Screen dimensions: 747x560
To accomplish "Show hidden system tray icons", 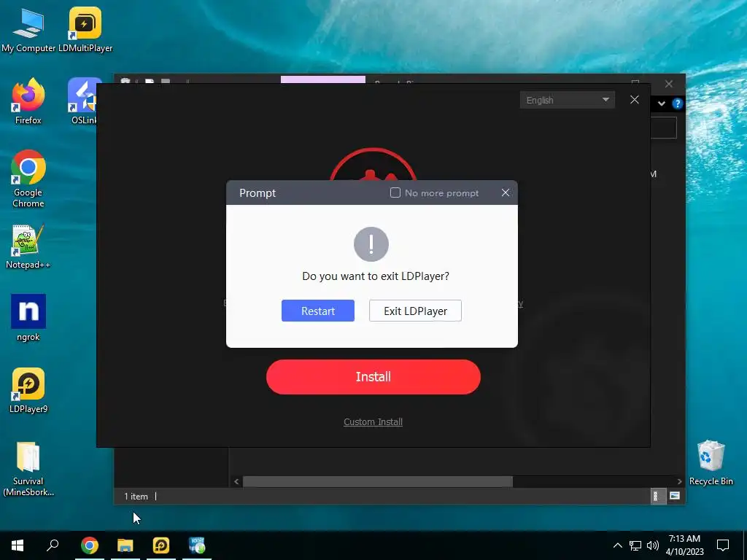I will (x=617, y=545).
